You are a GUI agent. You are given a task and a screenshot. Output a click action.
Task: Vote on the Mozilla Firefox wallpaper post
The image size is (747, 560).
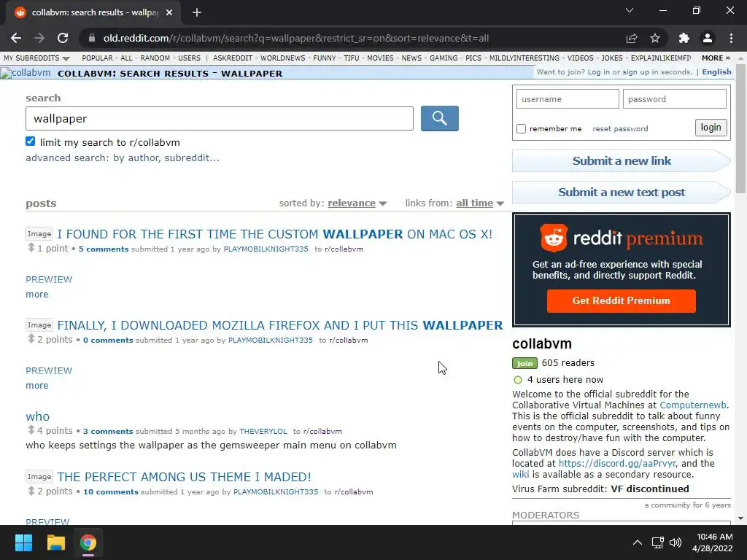pyautogui.click(x=31, y=338)
